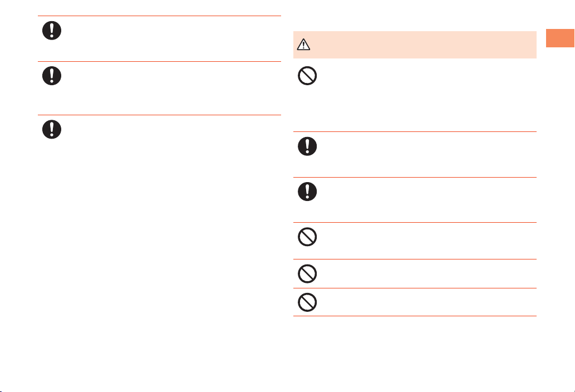Open the orange chapter tab at page edge
This screenshot has width=575, height=392.
(x=560, y=38)
